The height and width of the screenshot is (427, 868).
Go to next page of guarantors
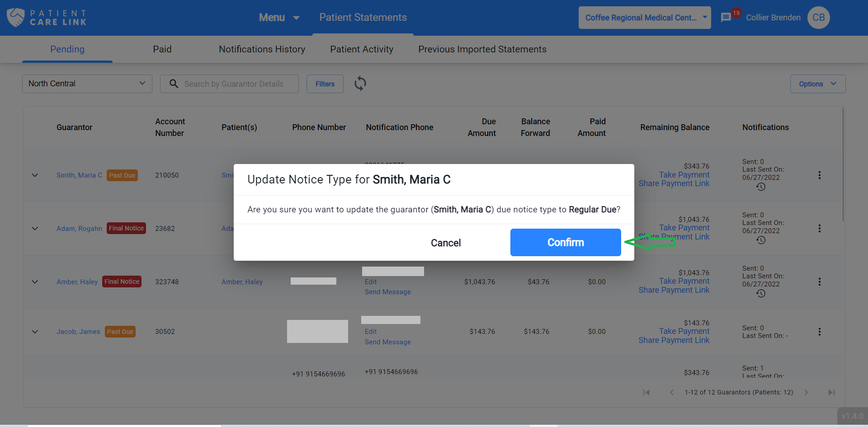[806, 392]
